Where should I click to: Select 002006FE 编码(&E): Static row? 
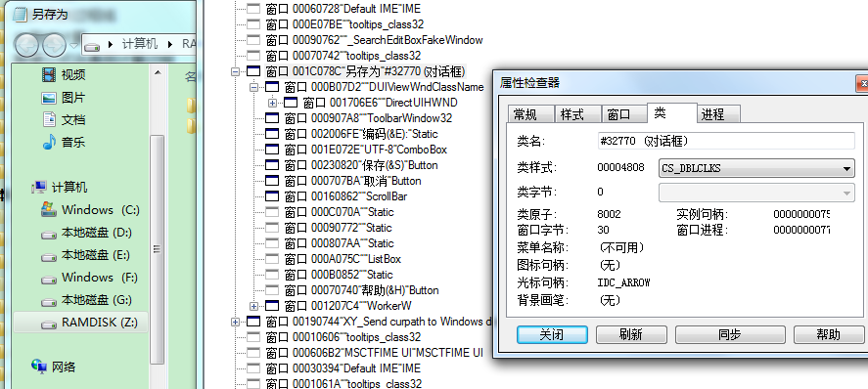(x=361, y=134)
